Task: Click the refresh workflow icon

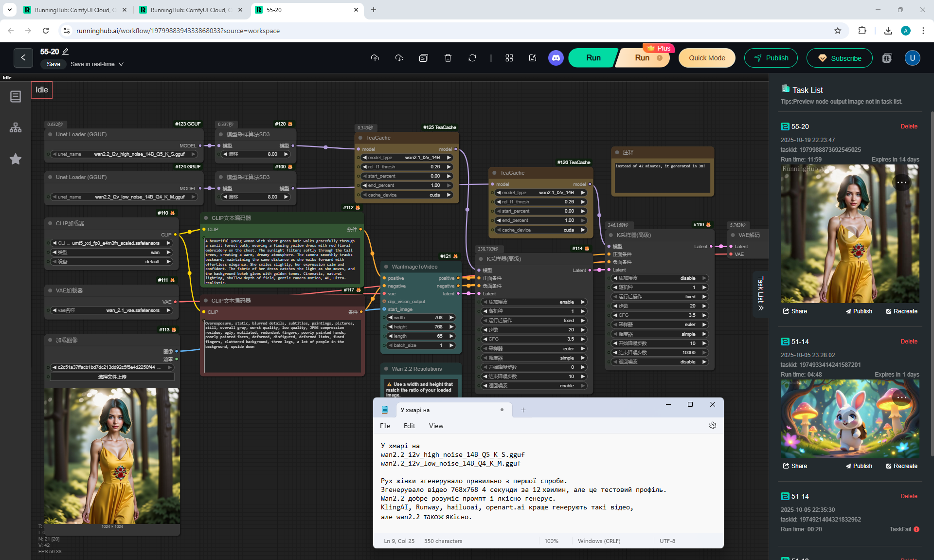Action: pos(472,58)
